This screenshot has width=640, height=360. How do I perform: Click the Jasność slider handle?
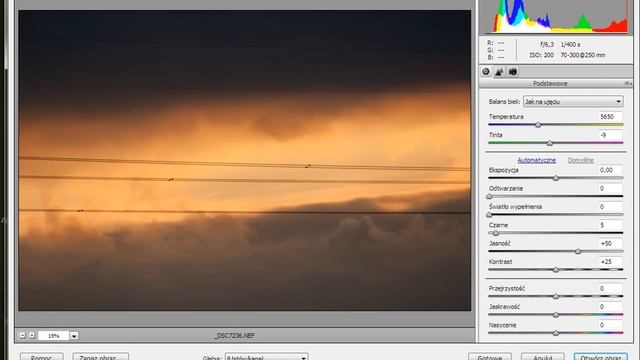pos(578,252)
